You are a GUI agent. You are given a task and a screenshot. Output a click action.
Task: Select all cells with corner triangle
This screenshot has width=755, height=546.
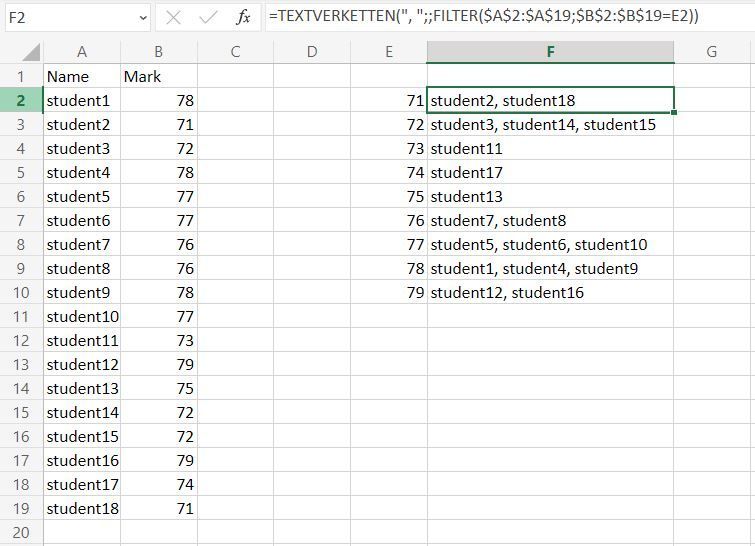31,52
